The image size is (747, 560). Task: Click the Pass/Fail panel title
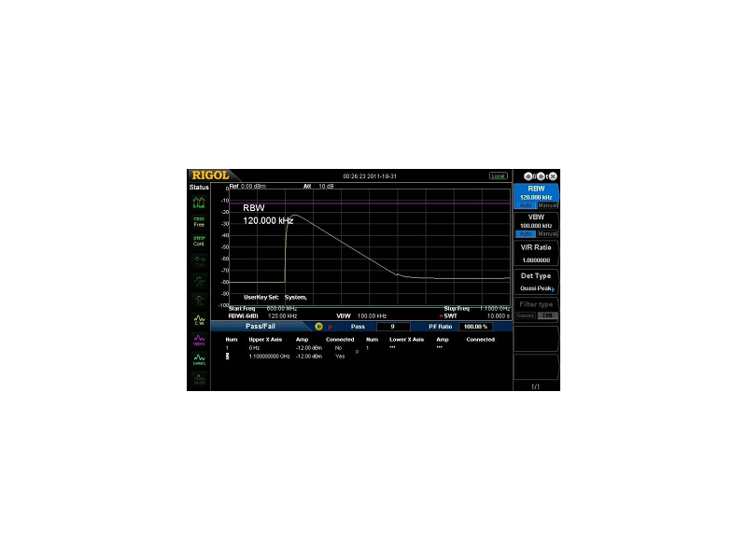[x=261, y=327]
